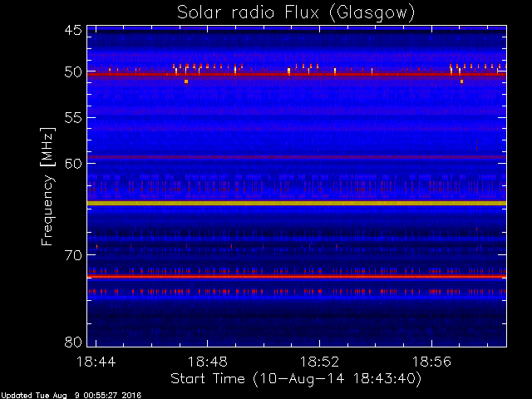Click the 'Frequency [MHz]' axis label

point(47,186)
